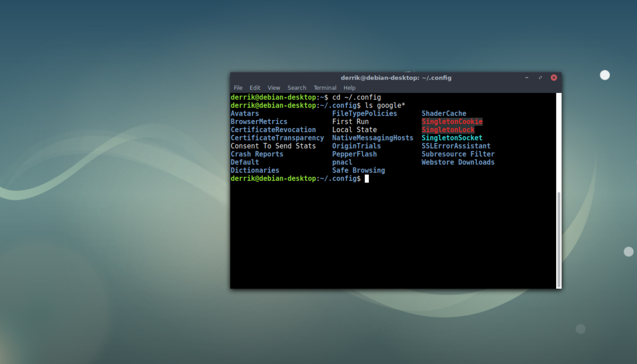Click the 'Local State' file entry
Image resolution: width=637 pixels, height=364 pixels.
355,129
